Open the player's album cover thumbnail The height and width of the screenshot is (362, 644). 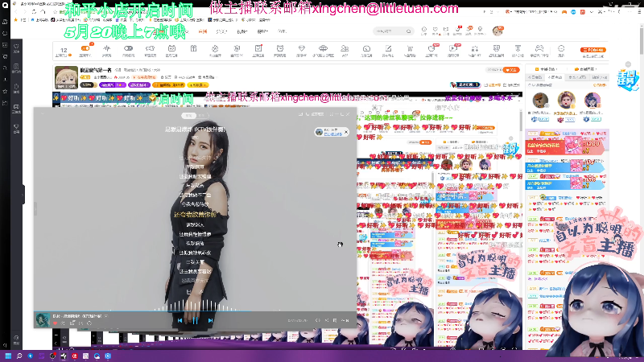coord(43,319)
